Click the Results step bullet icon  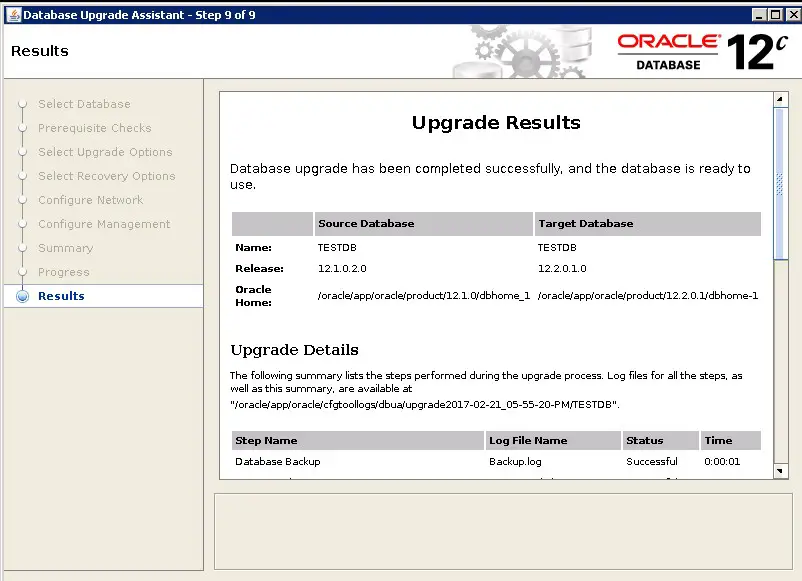pos(23,296)
